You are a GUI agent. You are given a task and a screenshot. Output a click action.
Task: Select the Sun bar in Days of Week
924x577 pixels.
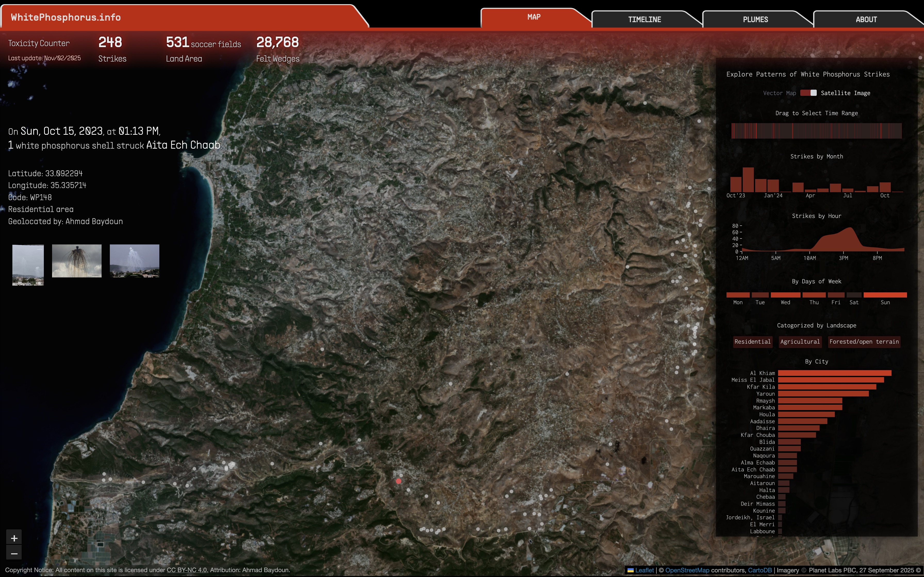885,295
